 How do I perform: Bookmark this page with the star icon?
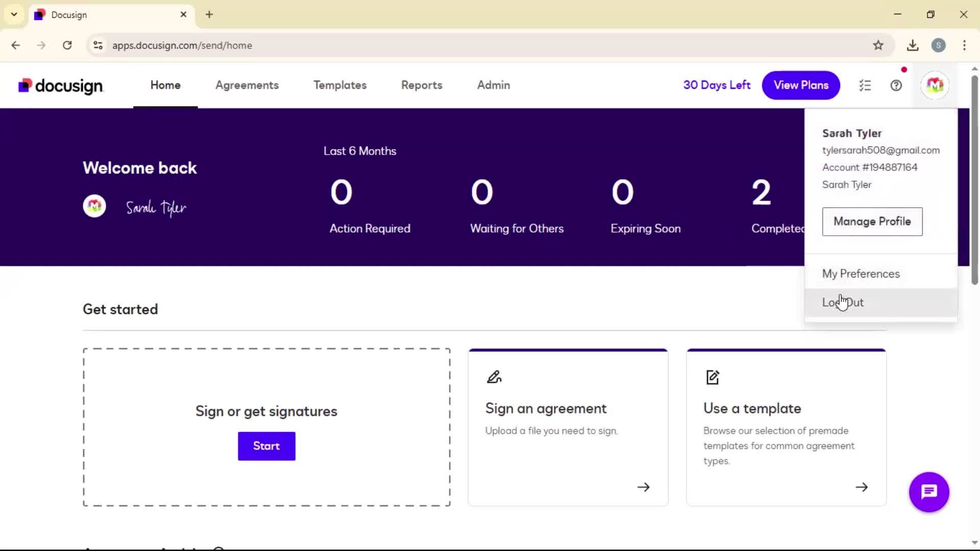878,45
